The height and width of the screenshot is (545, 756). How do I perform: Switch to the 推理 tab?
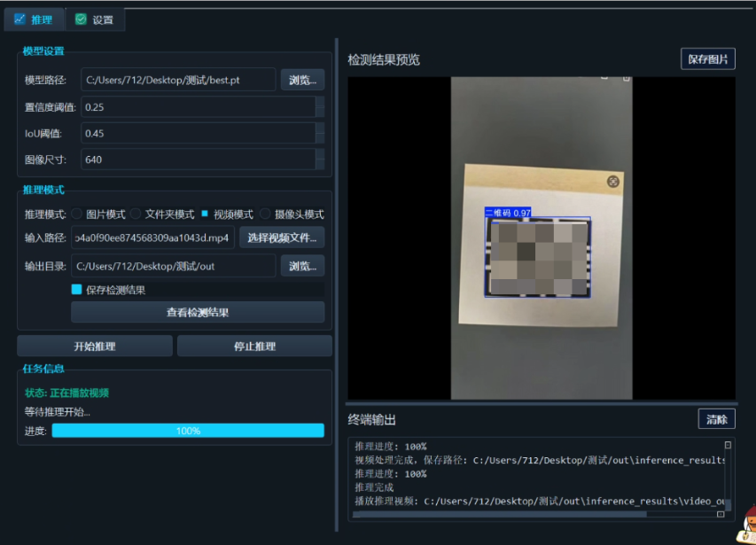(34, 19)
